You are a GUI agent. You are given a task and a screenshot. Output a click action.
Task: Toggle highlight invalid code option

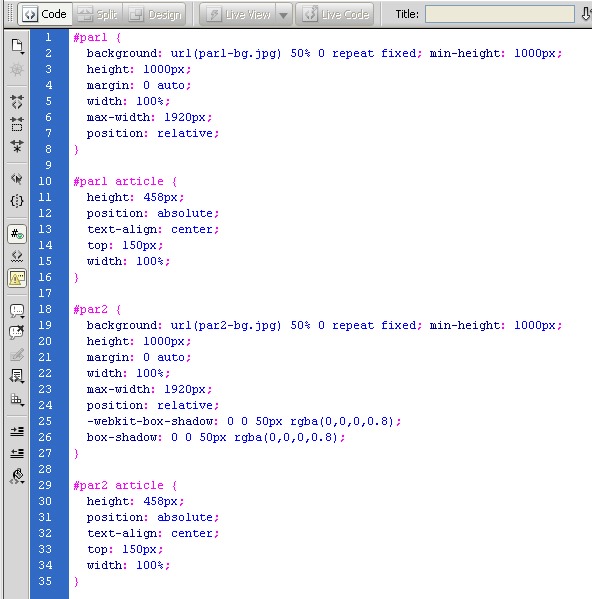(17, 256)
